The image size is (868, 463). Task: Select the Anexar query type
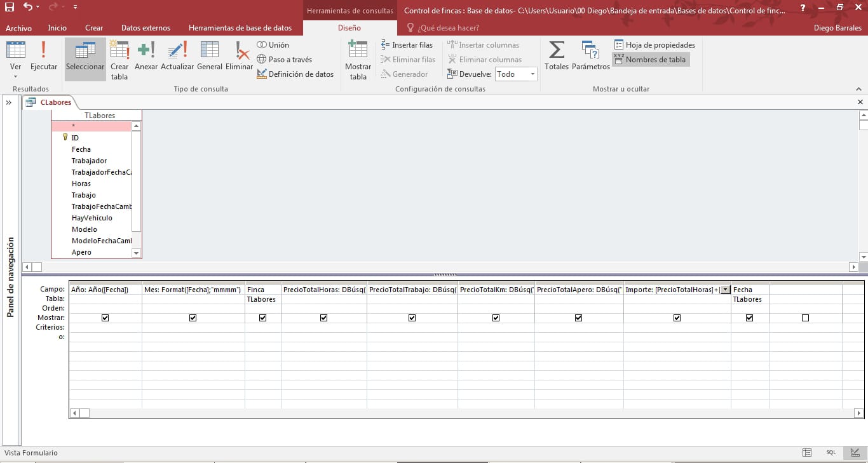pyautogui.click(x=146, y=55)
